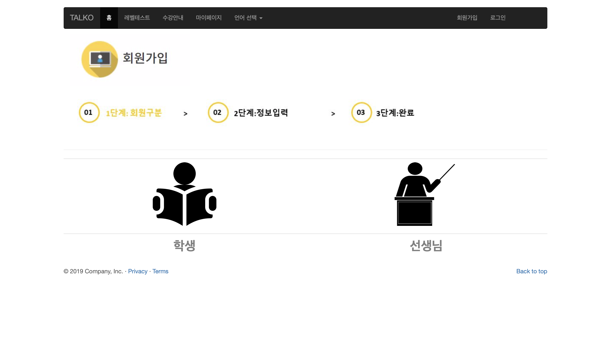
Task: Select the 홈 home tab
Action: coord(109,18)
